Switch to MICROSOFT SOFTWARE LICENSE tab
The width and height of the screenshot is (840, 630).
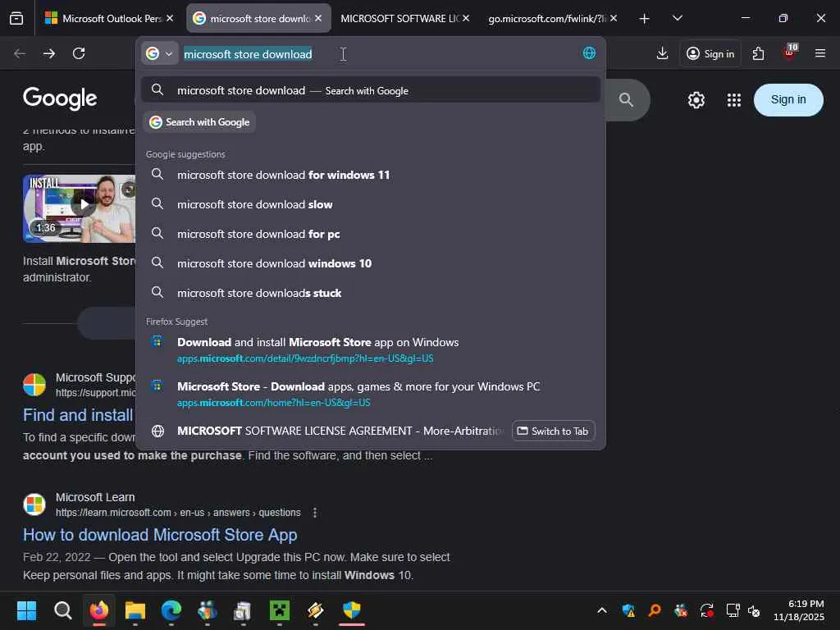pyautogui.click(x=399, y=18)
